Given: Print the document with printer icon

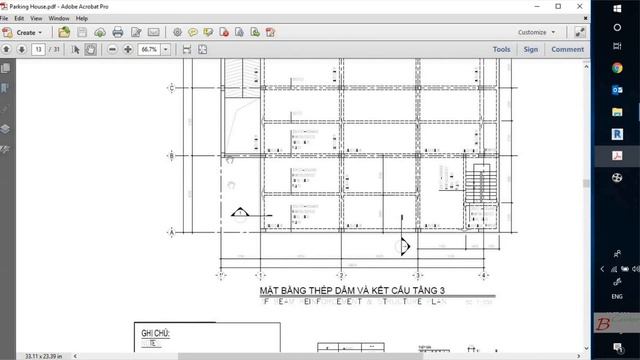Looking at the screenshot, I should click(118, 32).
